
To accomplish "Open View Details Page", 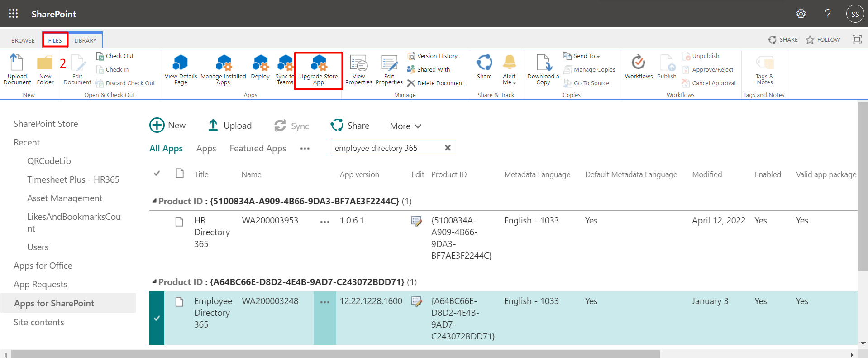I will click(x=181, y=69).
